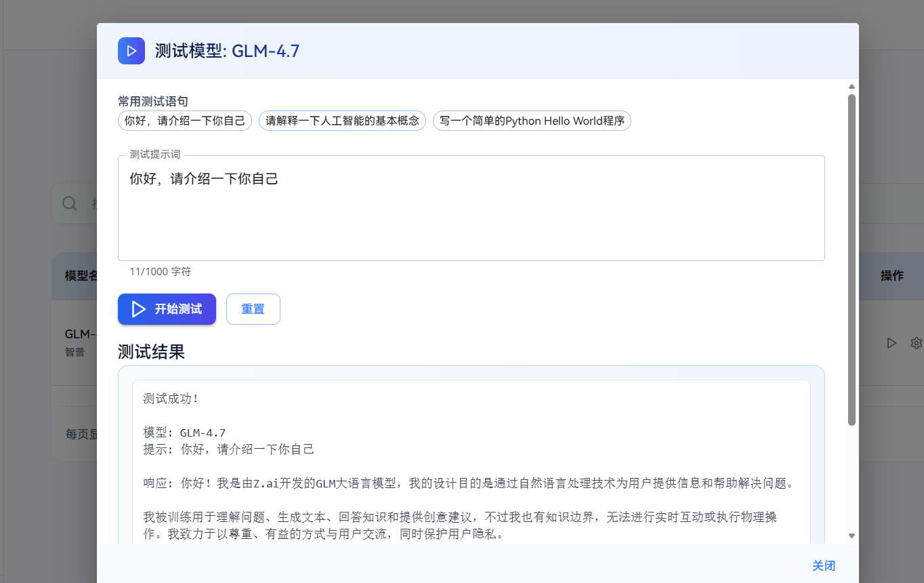
Task: Click the 操作 column header in background table
Action: click(x=891, y=276)
